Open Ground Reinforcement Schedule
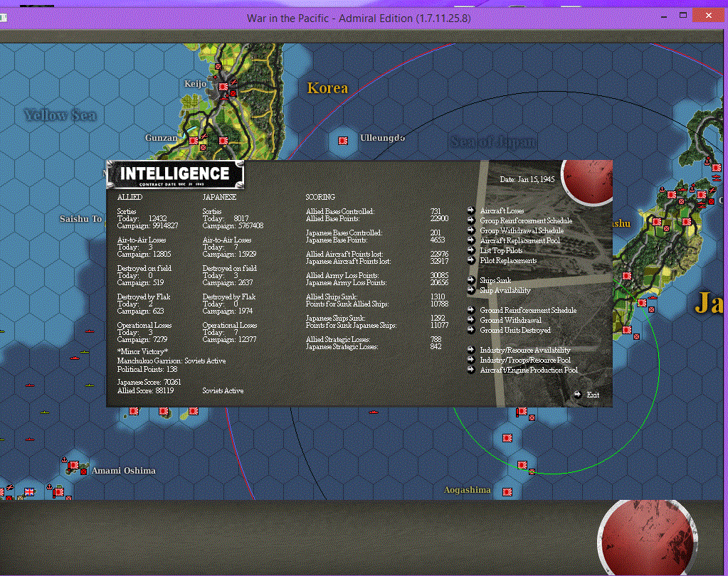The image size is (728, 576). [x=528, y=310]
